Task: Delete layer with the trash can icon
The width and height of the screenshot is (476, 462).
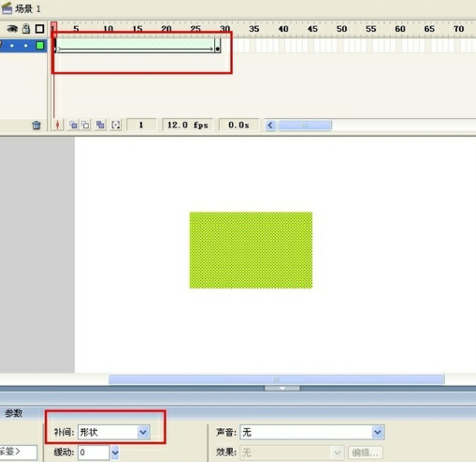Action: pos(36,125)
